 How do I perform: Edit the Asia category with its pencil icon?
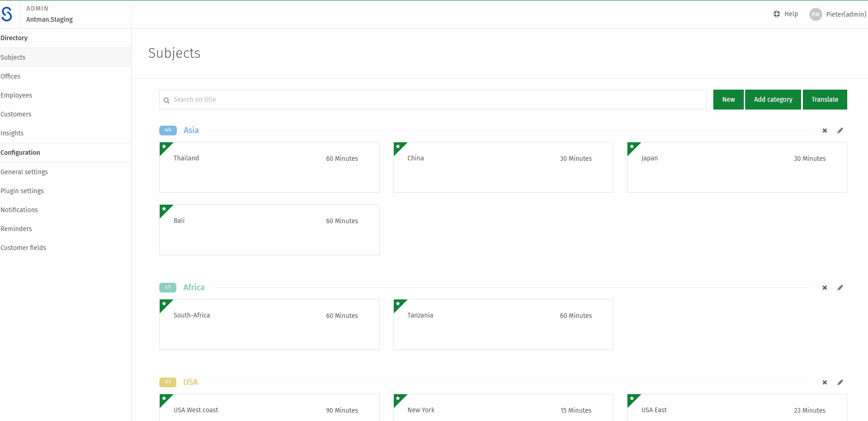pyautogui.click(x=840, y=131)
